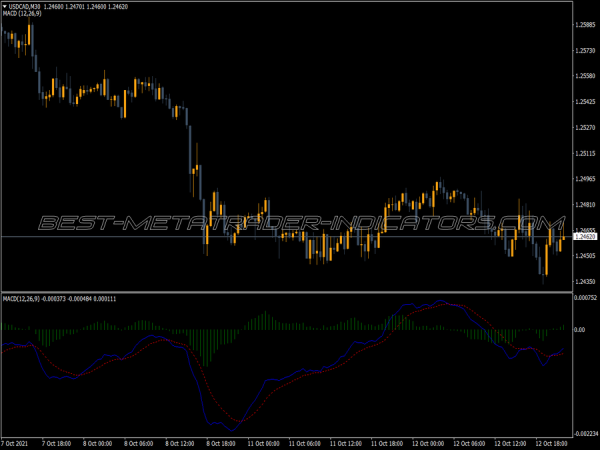
Task: Click the 1.25425 price scale label
Action: point(585,102)
